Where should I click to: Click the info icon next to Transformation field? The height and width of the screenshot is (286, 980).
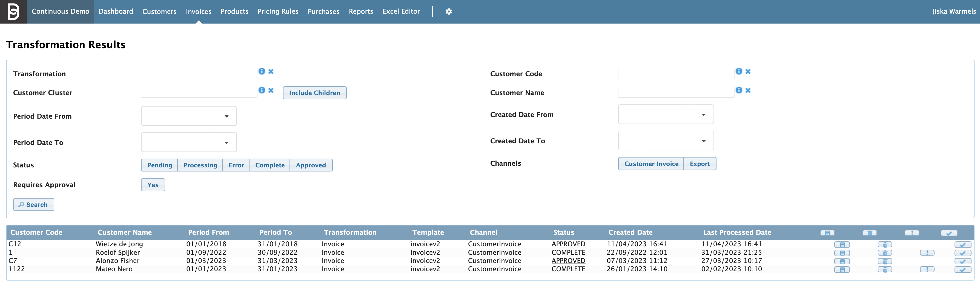click(262, 71)
